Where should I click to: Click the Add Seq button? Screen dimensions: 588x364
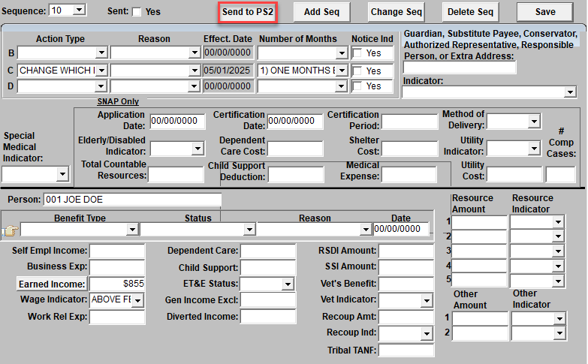pyautogui.click(x=321, y=12)
